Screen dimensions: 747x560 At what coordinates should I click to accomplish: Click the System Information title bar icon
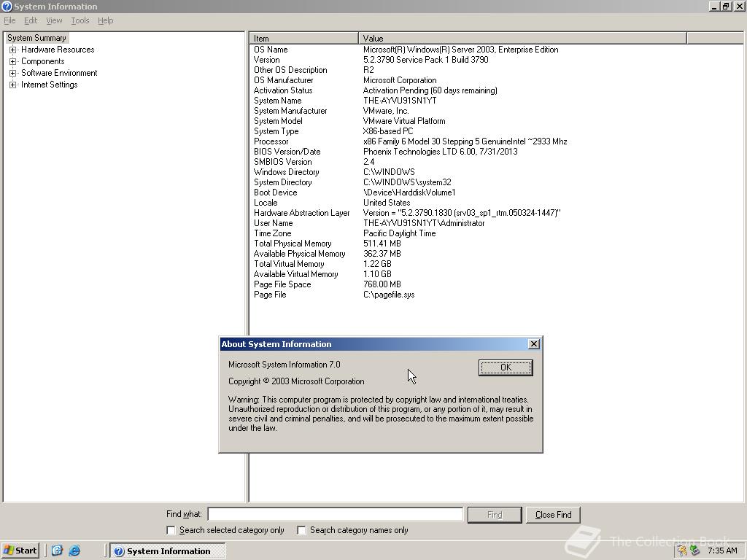[7, 6]
